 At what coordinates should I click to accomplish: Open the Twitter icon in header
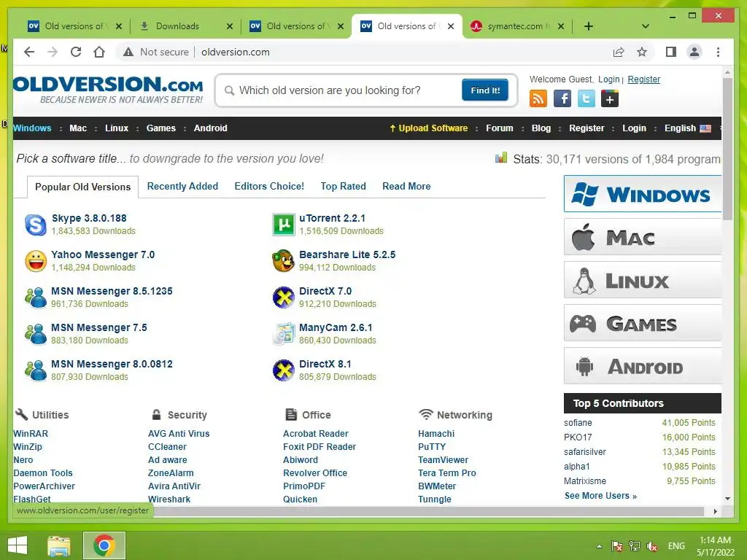click(x=586, y=98)
